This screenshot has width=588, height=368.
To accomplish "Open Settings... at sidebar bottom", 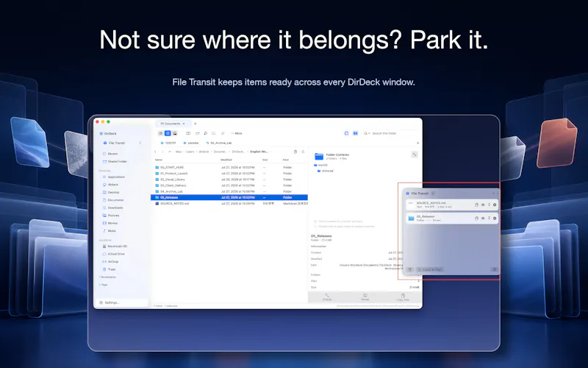I will (110, 302).
